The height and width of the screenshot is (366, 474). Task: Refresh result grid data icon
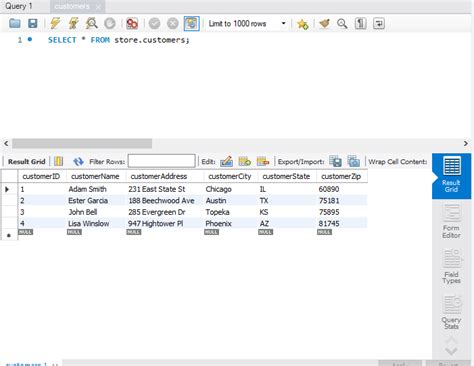[78, 162]
